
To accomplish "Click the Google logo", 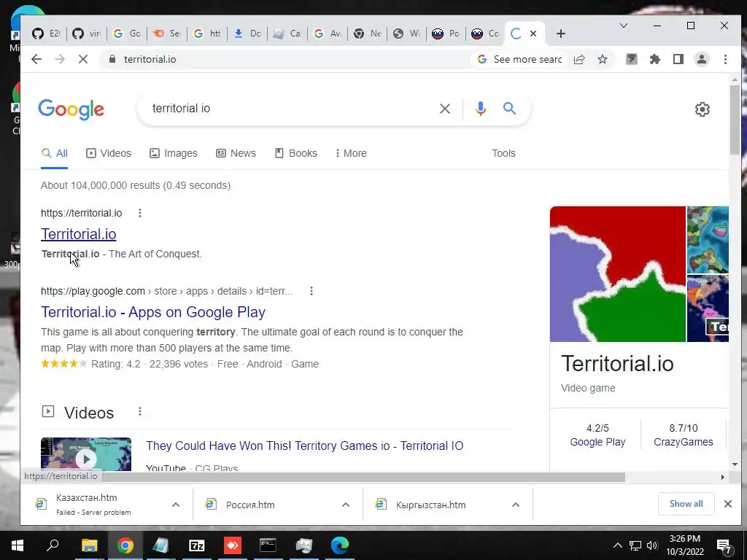I will (71, 109).
